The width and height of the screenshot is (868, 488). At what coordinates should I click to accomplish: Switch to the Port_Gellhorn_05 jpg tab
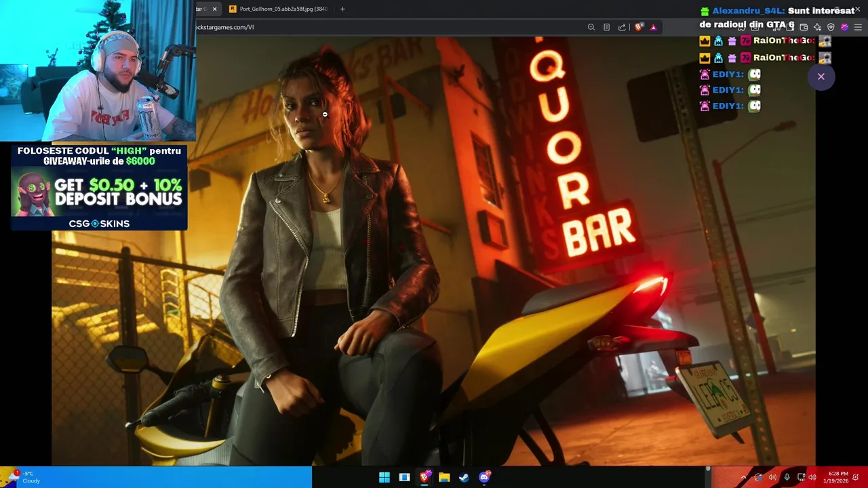click(278, 9)
